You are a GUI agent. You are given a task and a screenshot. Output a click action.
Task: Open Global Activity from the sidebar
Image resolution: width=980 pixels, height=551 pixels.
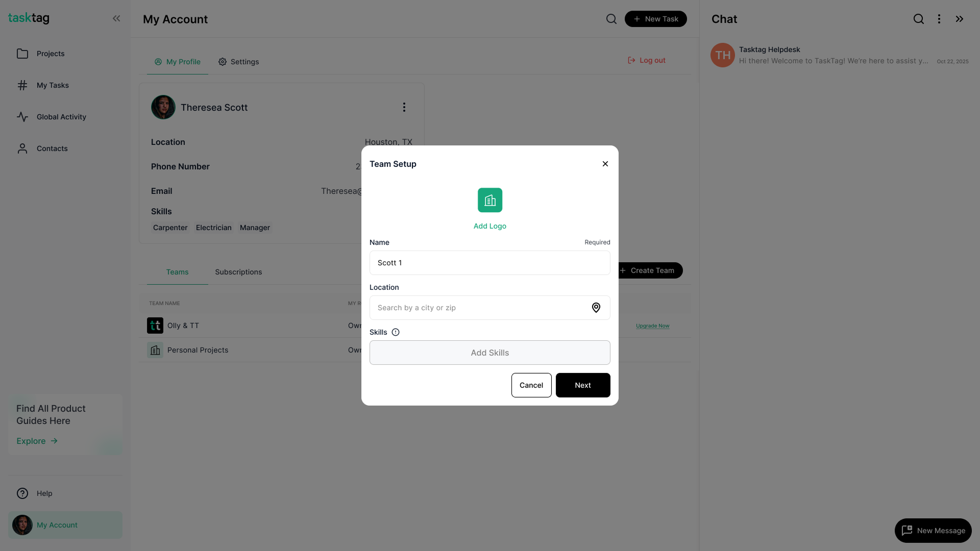(x=61, y=117)
